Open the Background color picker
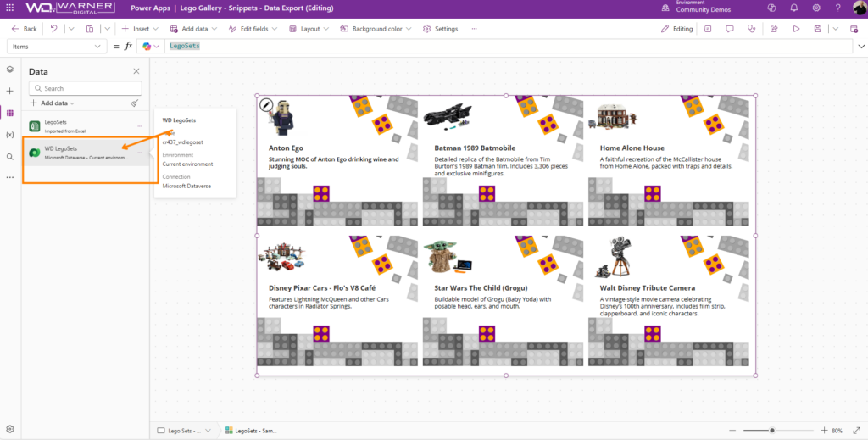 [x=376, y=29]
